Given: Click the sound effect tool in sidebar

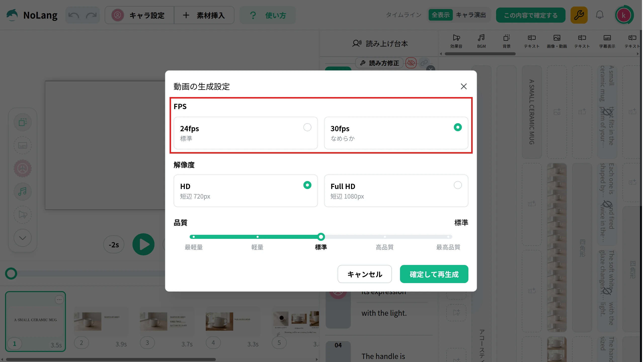Looking at the screenshot, I should [x=23, y=215].
